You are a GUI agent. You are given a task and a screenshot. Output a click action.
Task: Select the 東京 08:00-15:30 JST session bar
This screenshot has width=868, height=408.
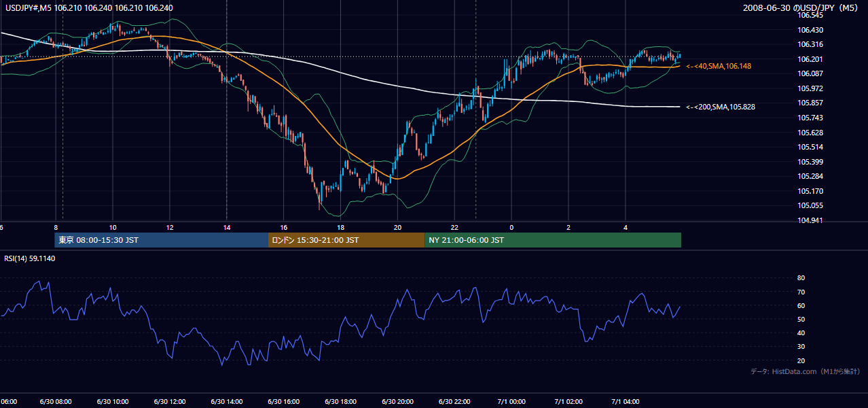(x=162, y=240)
